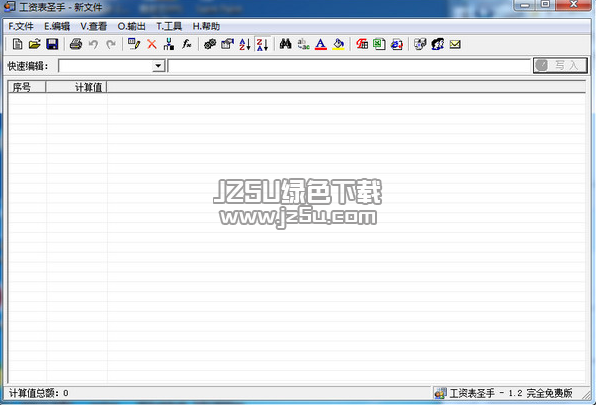596x405 pixels.
Task: Sort descending with the Z-A icon
Action: coord(262,44)
